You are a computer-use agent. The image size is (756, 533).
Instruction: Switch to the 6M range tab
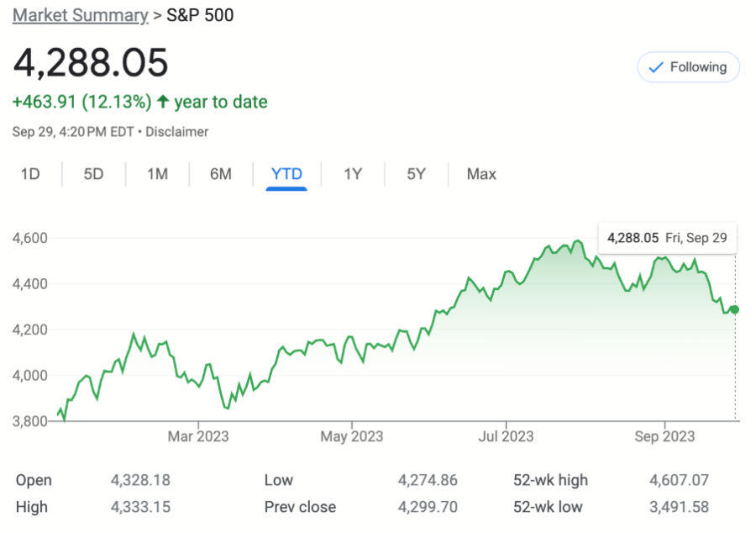pyautogui.click(x=221, y=174)
